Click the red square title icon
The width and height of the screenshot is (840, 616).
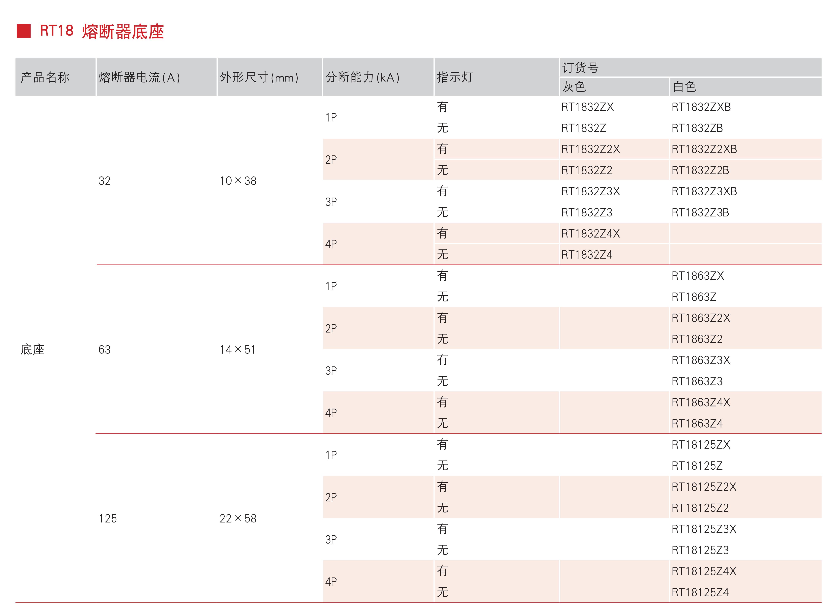click(23, 31)
